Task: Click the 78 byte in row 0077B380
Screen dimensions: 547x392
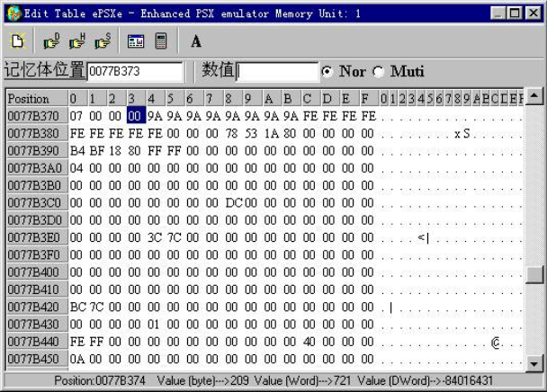Action: pyautogui.click(x=232, y=133)
